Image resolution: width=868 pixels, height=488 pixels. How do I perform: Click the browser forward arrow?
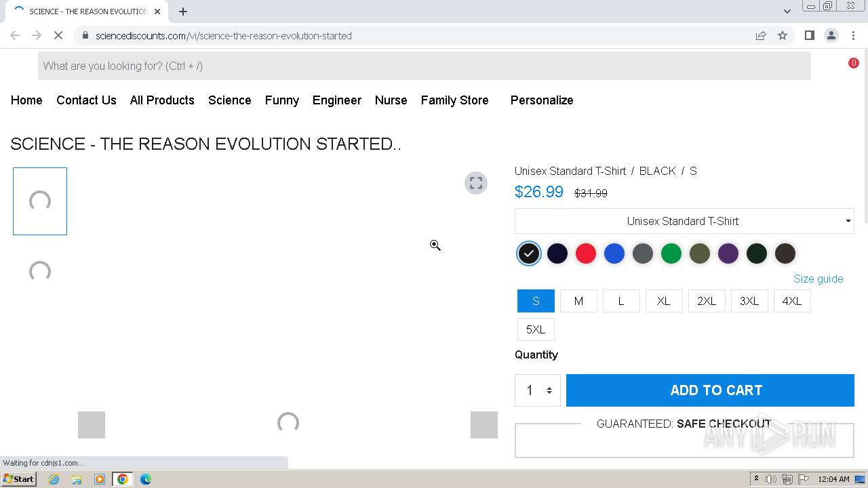tap(37, 35)
